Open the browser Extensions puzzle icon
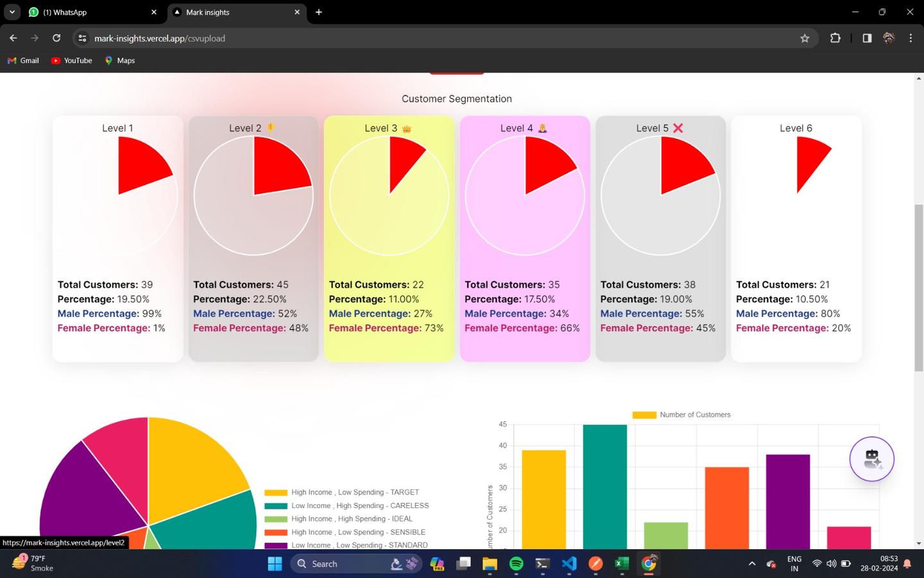This screenshot has height=578, width=924. pyautogui.click(x=835, y=38)
